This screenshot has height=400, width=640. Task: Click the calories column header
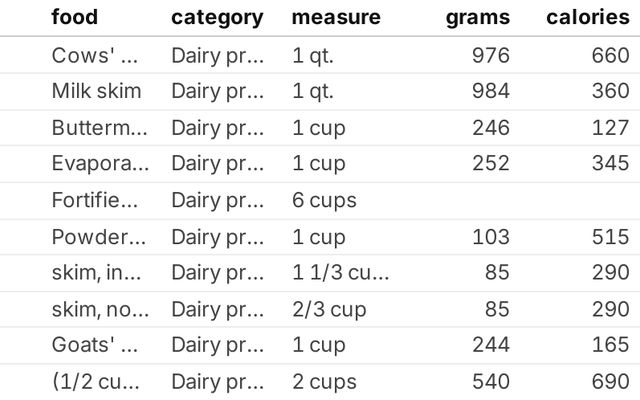[588, 17]
